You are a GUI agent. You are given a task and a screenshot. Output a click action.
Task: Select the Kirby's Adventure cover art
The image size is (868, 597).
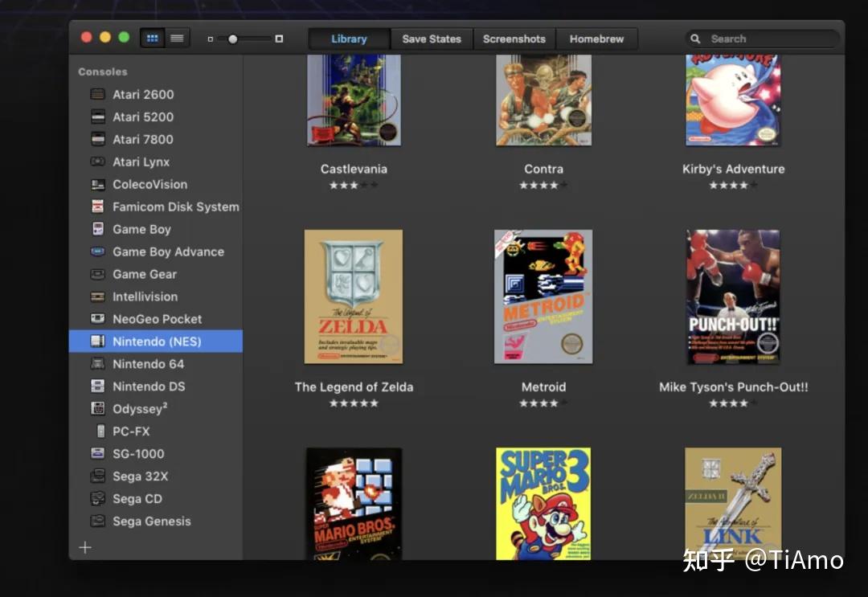point(733,100)
